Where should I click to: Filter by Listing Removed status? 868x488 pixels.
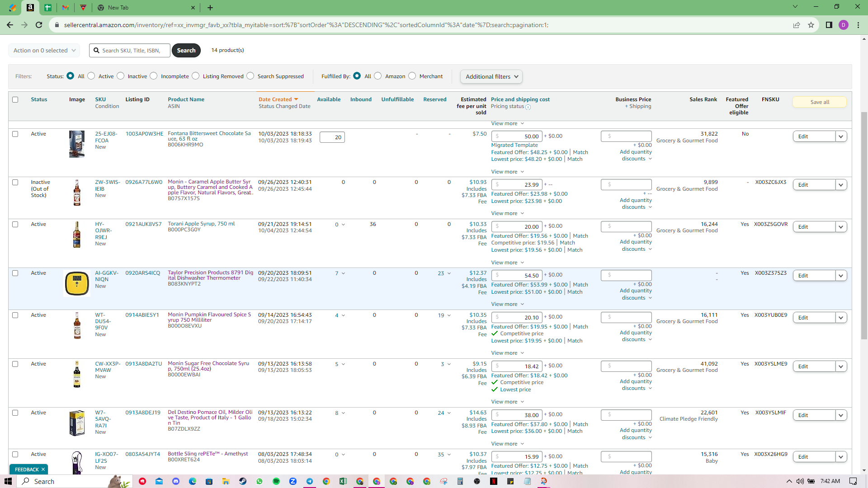tap(196, 76)
